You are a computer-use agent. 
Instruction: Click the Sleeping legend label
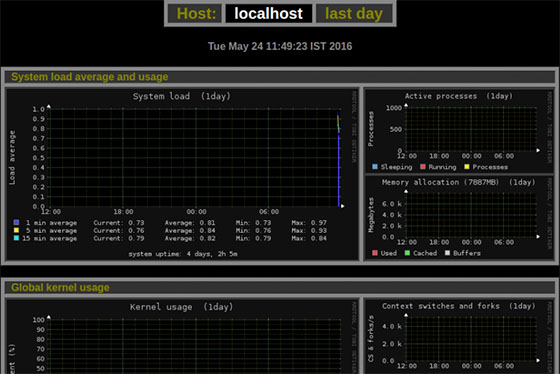(x=396, y=167)
